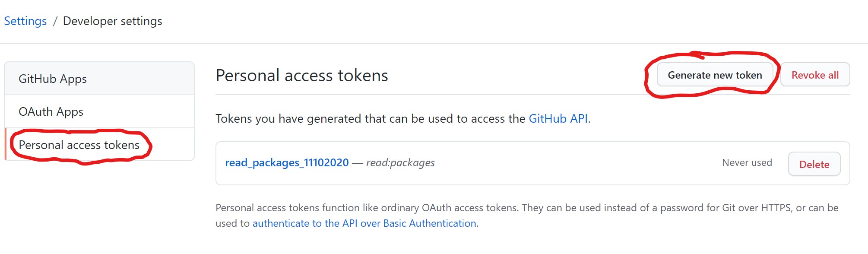868x254 pixels.
Task: Click the paragraph about ordinary OAuth access tokens
Action: click(x=527, y=216)
